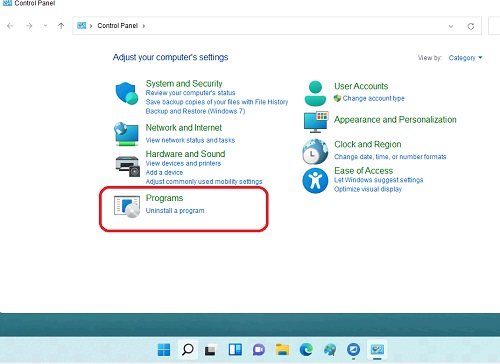
Task: Open System and Security heading
Action: click(184, 83)
